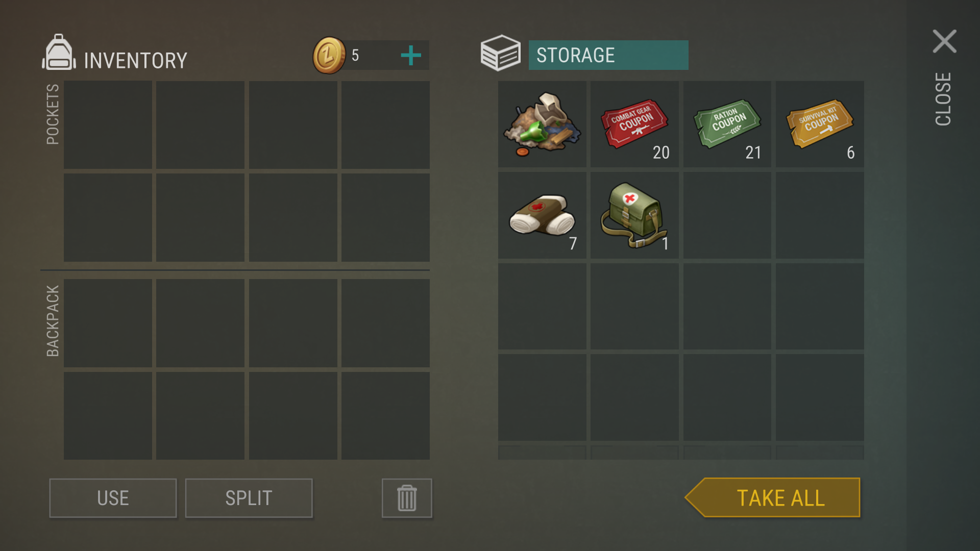Add more coins with the plus icon
Image resolution: width=980 pixels, height=551 pixels.
pyautogui.click(x=411, y=55)
